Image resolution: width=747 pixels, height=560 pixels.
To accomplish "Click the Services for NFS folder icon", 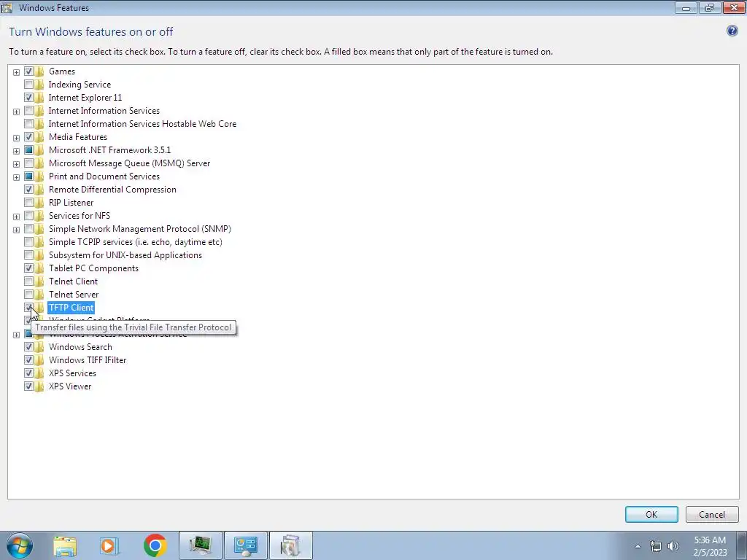I will [39, 216].
